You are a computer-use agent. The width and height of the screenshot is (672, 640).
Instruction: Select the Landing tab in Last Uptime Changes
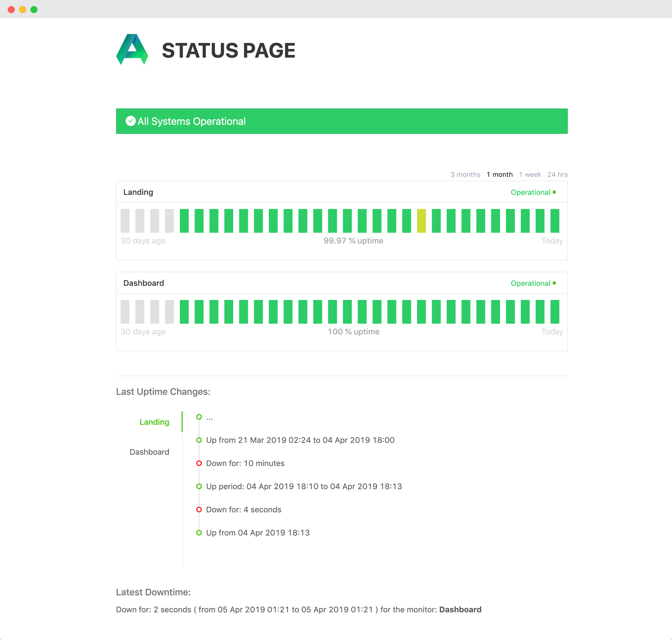pyautogui.click(x=154, y=422)
